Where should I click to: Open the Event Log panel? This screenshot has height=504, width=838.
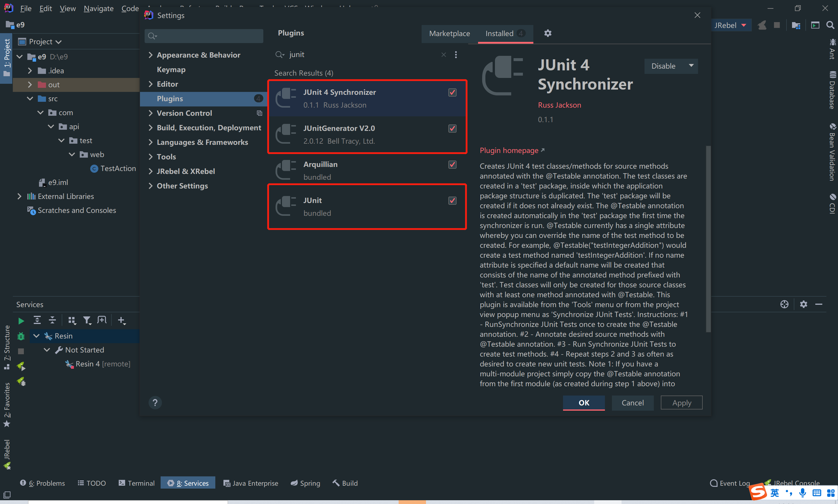(730, 483)
